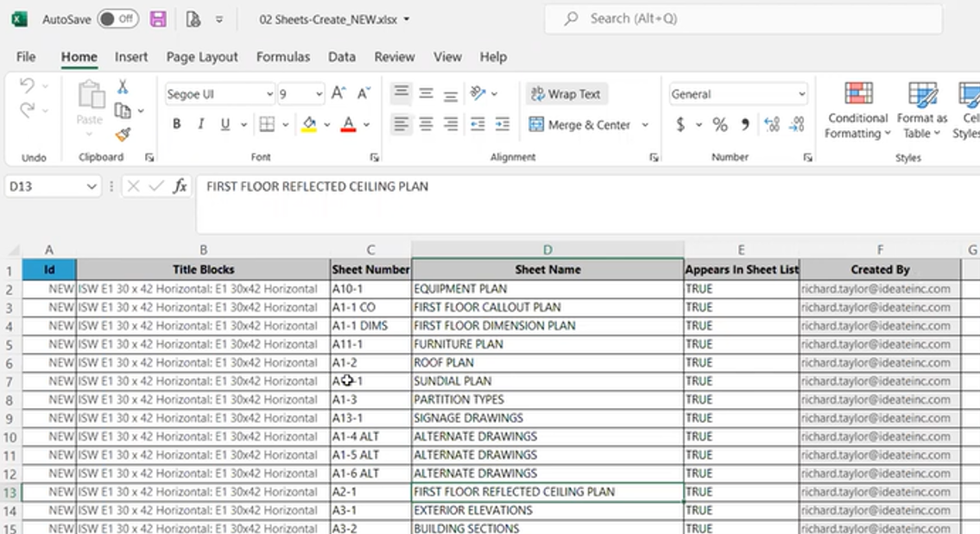Viewport: 980px width, 534px height.
Task: Click the Center alignment icon
Action: click(x=427, y=124)
